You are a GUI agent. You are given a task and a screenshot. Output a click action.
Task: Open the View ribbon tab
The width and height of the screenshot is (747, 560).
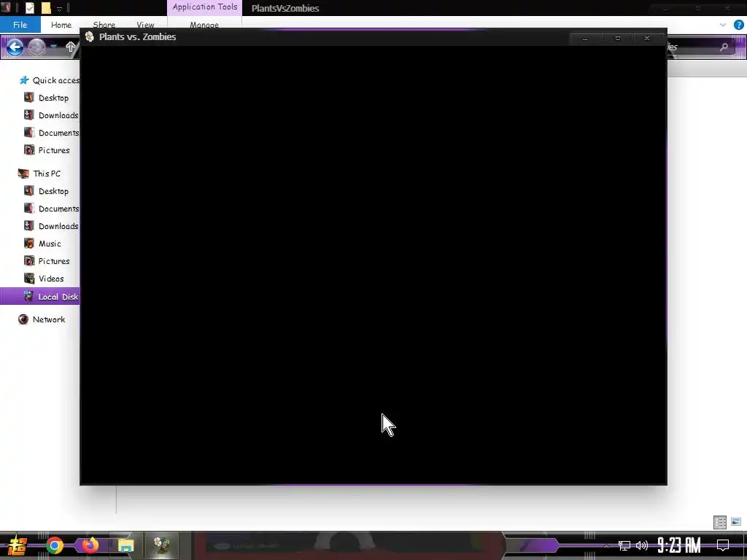pyautogui.click(x=145, y=25)
